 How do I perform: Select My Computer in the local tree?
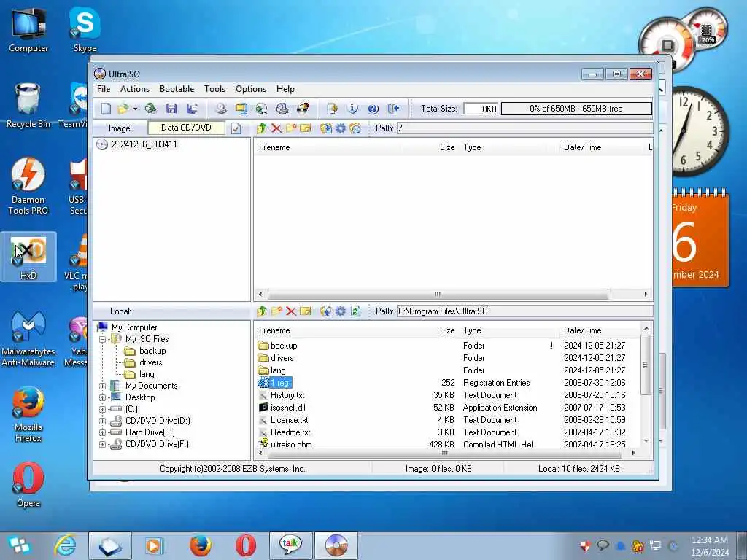[134, 327]
